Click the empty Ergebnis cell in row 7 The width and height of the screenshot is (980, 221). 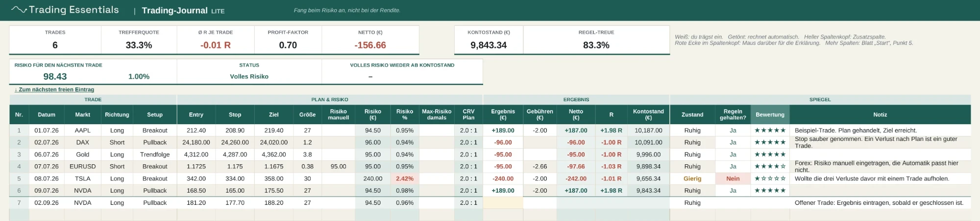pos(503,202)
